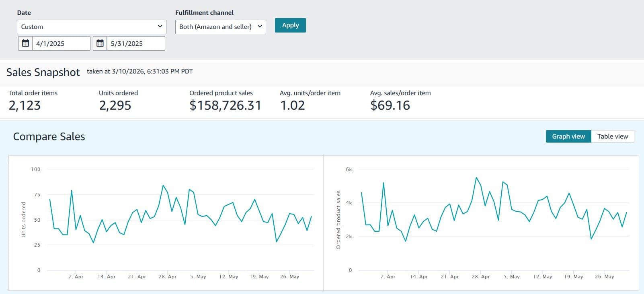Click the Sales Snapshot heading
This screenshot has height=294, width=644.
point(43,72)
